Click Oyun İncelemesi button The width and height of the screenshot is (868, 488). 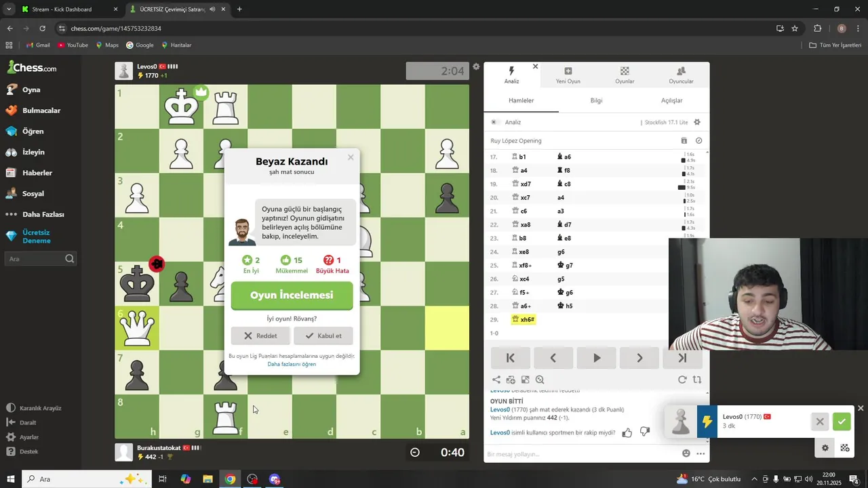(292, 296)
